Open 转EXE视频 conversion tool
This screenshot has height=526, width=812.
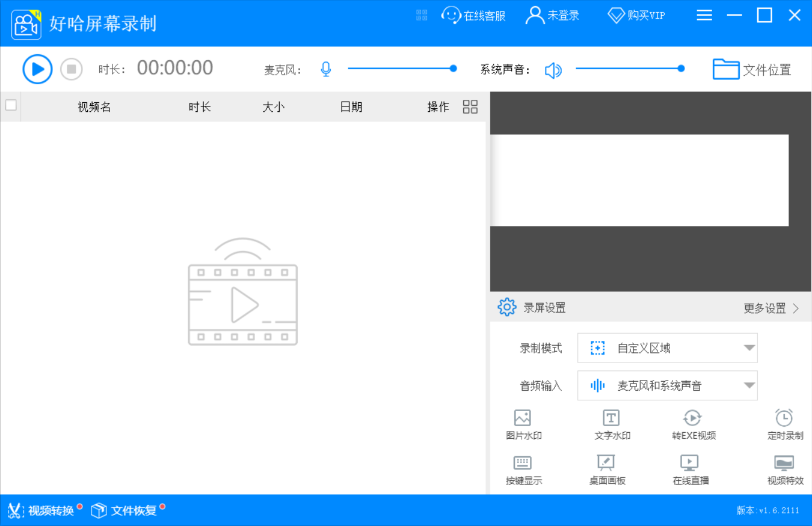(694, 424)
